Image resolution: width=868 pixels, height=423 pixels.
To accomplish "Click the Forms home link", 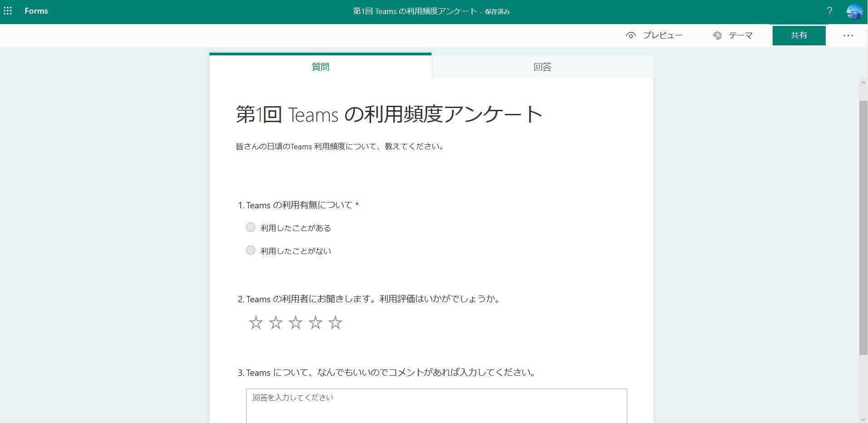I will (36, 11).
